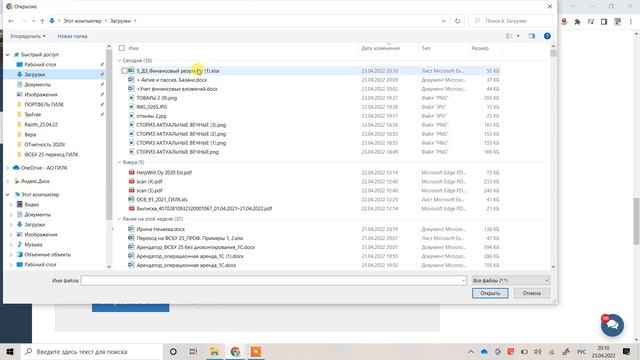Click the Windows taskbar search box

coord(91,351)
